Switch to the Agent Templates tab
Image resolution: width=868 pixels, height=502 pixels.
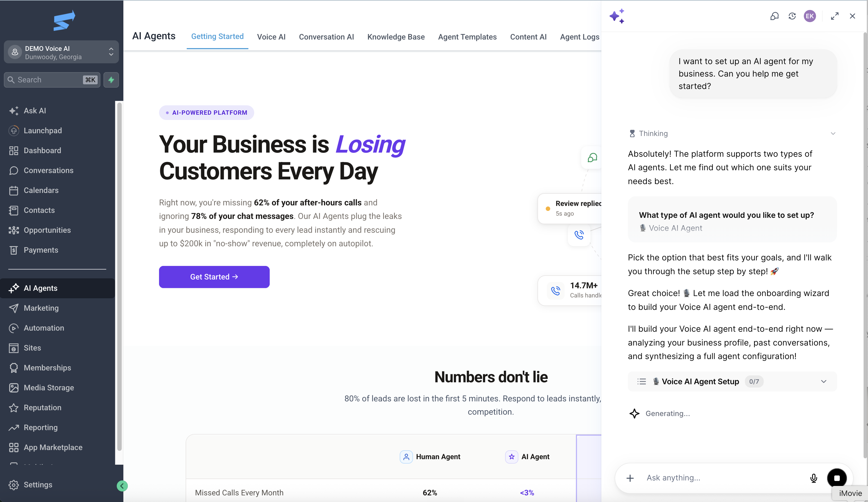pyautogui.click(x=467, y=37)
